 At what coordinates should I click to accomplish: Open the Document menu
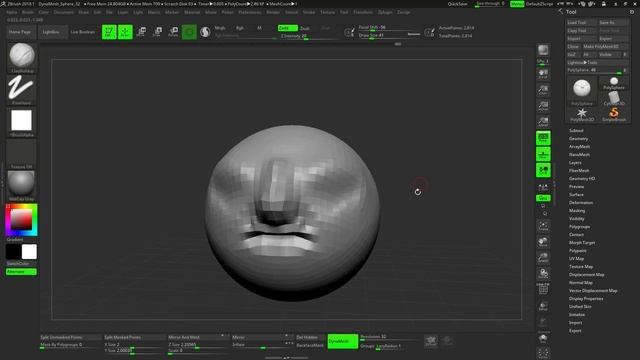(64, 12)
